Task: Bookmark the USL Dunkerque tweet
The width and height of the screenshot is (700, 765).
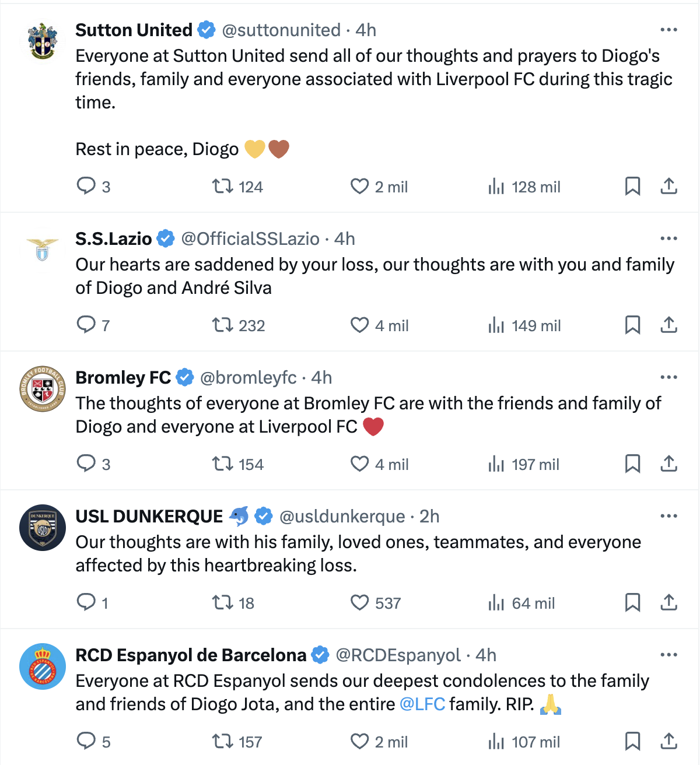Action: [633, 603]
